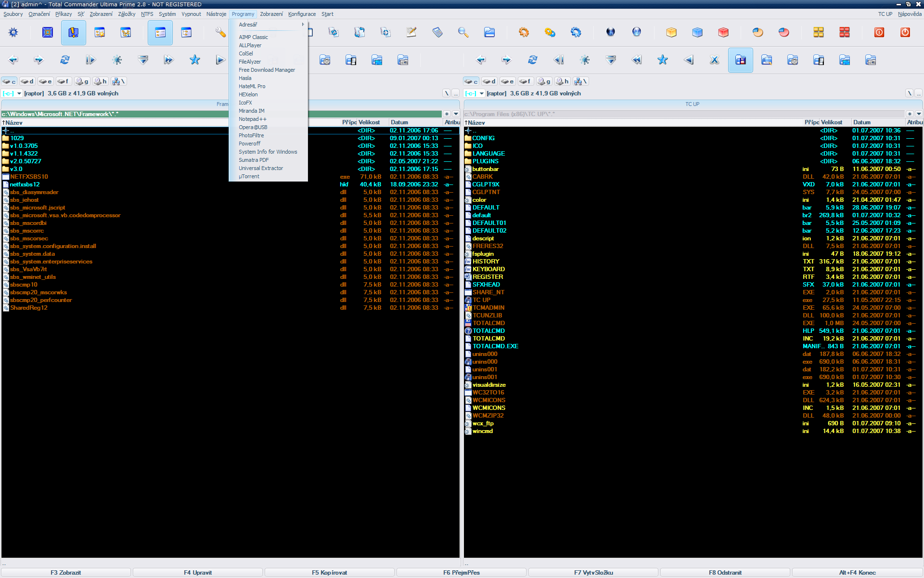Viewport: 924px width, 578px height.
Task: Choose Free Download Manager menu entry
Action: tap(269, 70)
